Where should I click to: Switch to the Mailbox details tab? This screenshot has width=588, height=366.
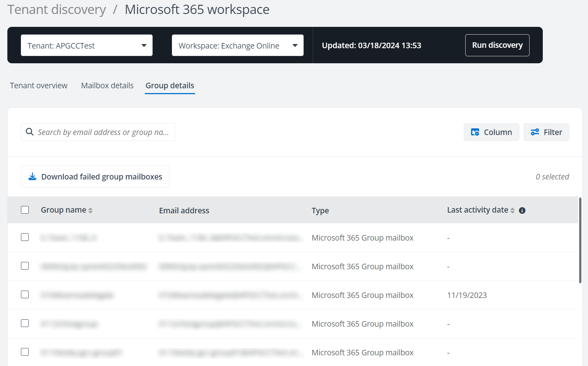click(107, 85)
